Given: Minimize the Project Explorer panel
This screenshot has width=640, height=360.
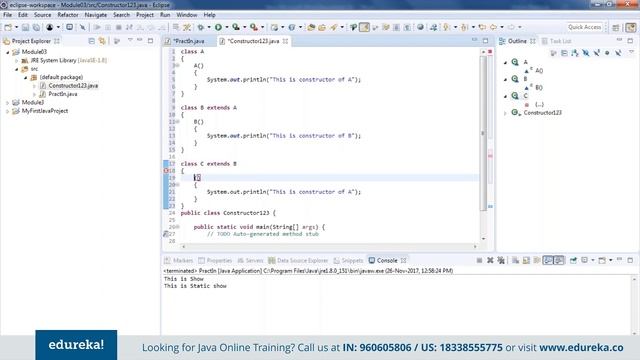Looking at the screenshot, I should [140, 40].
